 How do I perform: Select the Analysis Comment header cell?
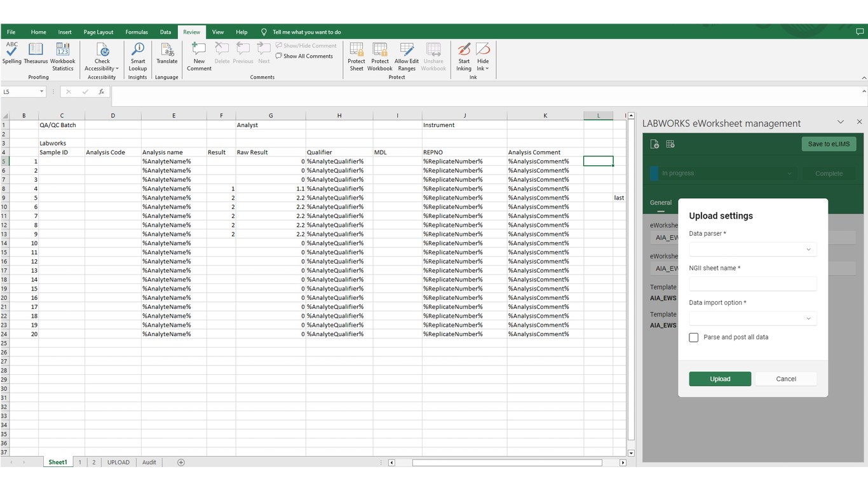tap(545, 152)
